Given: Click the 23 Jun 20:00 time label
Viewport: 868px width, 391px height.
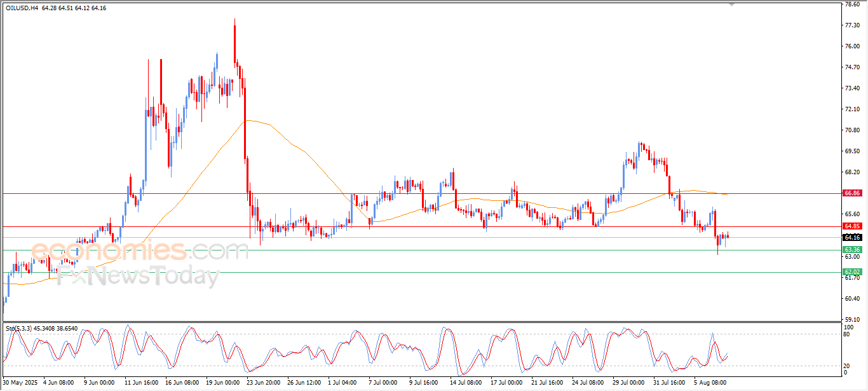Looking at the screenshot, I should (x=265, y=383).
